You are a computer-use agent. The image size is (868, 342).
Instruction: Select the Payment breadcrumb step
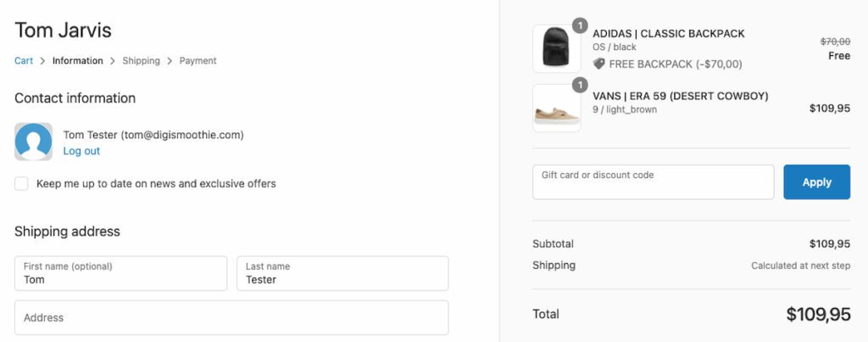198,61
